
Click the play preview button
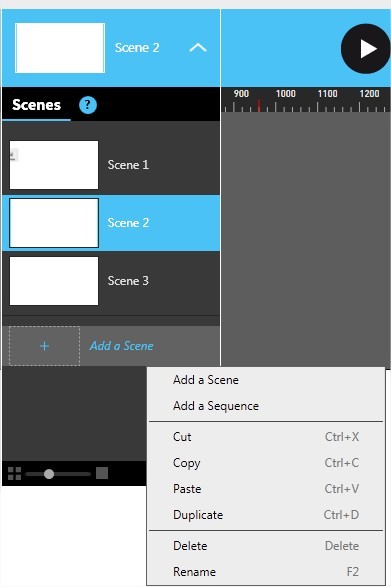click(x=366, y=49)
